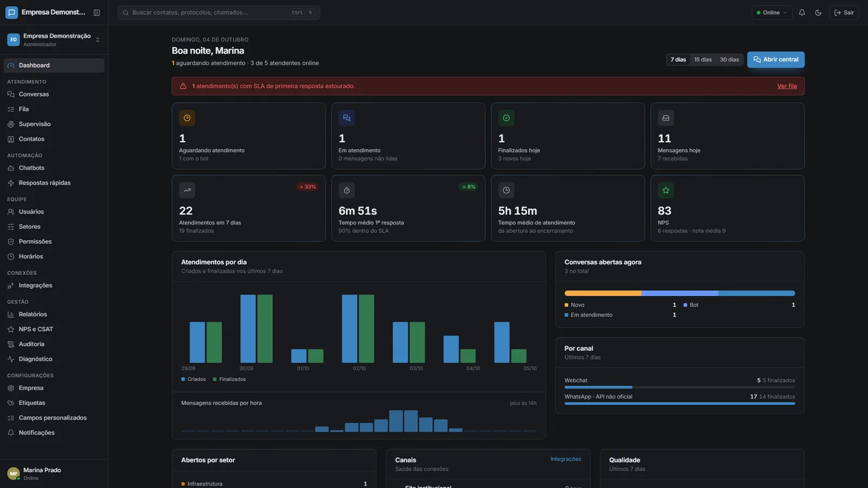Open Relatórios in Gestão section
This screenshot has width=868, height=488.
[54, 314]
